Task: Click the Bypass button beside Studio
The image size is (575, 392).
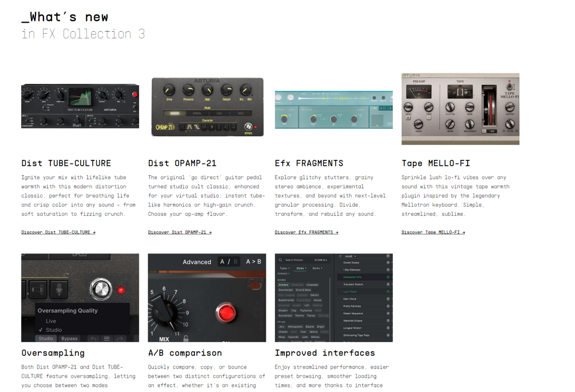Action: 69,338
